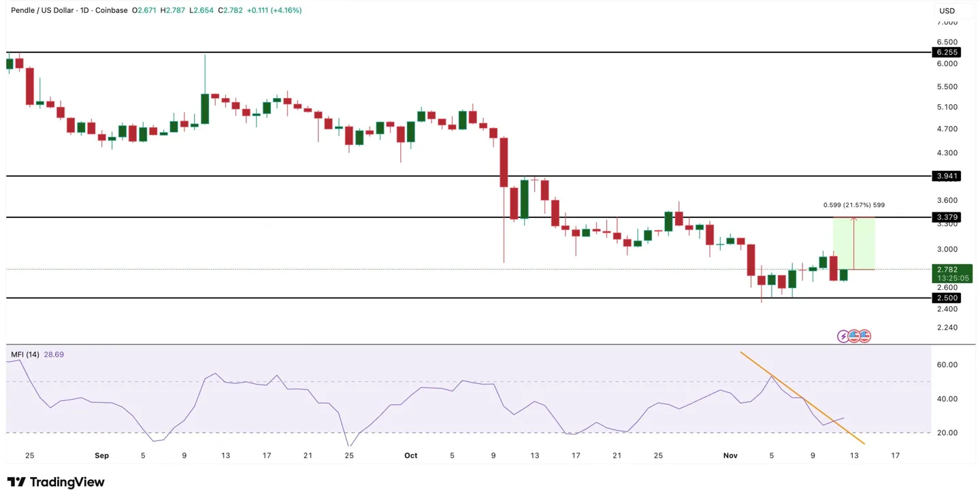Screen dimensions: 980x499
Task: Click the MFI value 28.69
Action: 54,355
